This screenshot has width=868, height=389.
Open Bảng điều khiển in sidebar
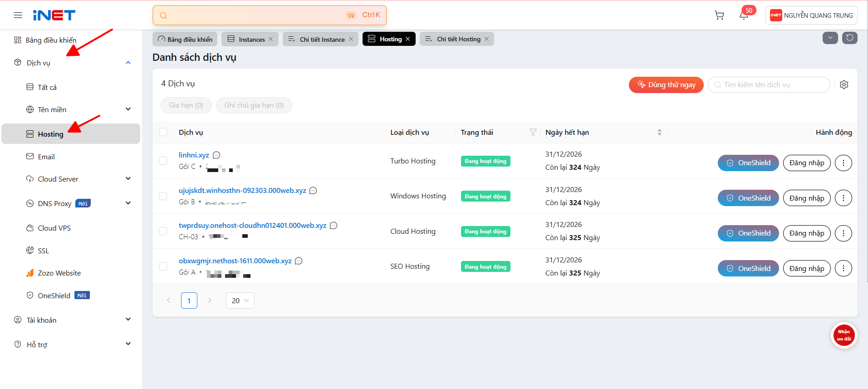pyautogui.click(x=51, y=40)
